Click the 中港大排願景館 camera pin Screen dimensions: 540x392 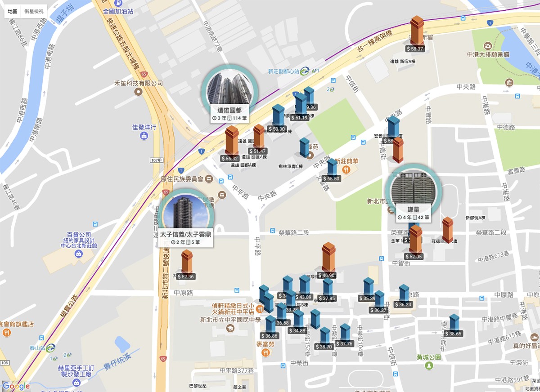pyautogui.click(x=487, y=46)
